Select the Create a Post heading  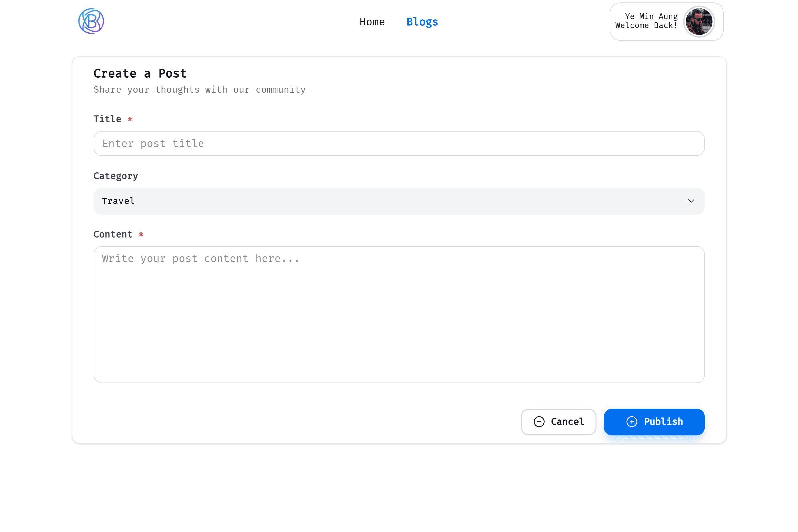140,73
